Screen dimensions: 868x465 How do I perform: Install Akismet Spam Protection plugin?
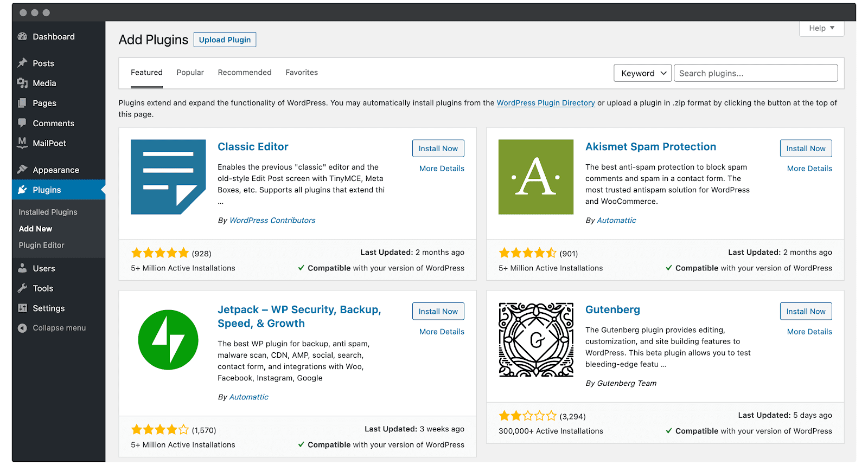tap(806, 148)
